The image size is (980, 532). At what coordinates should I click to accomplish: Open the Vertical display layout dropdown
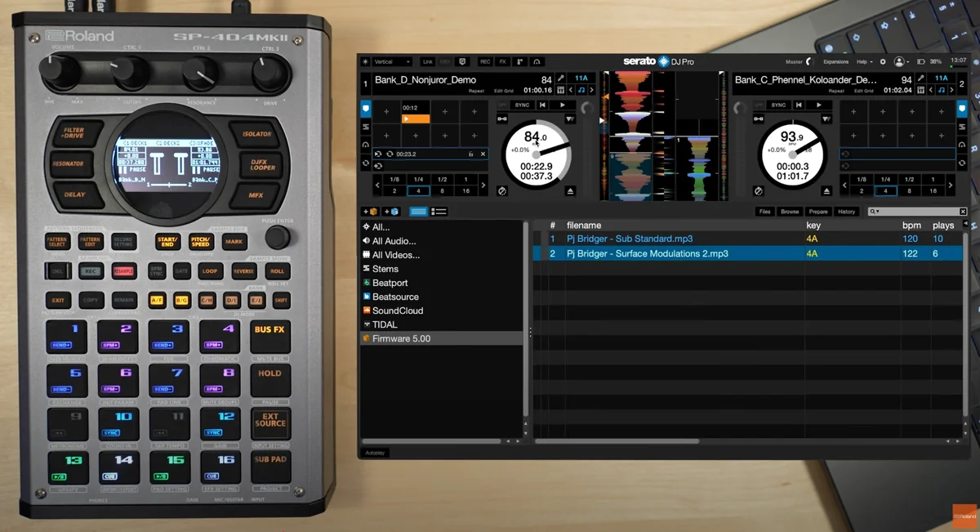pos(393,61)
